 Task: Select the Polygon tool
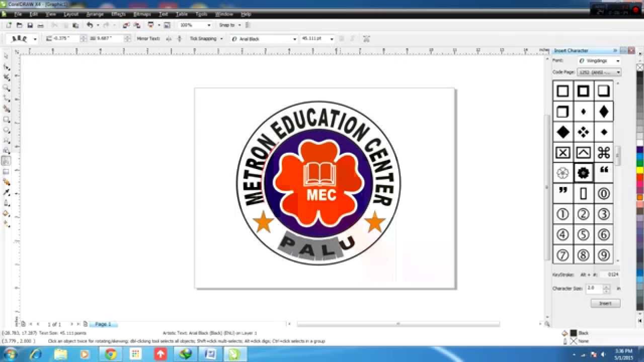point(6,140)
